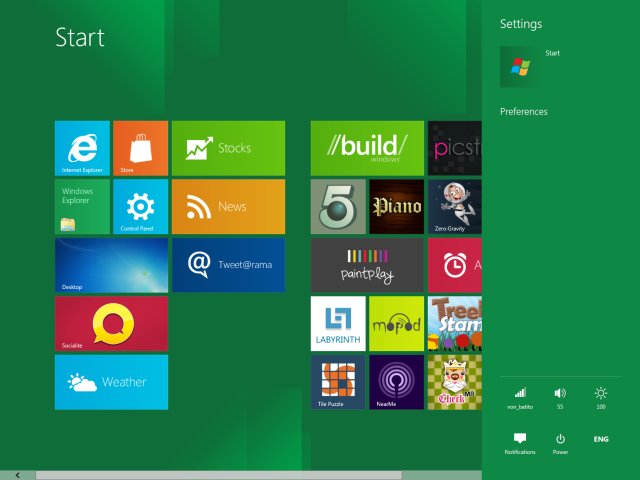Open the brightness control showing 100
The width and height of the screenshot is (640, 480).
click(x=601, y=398)
